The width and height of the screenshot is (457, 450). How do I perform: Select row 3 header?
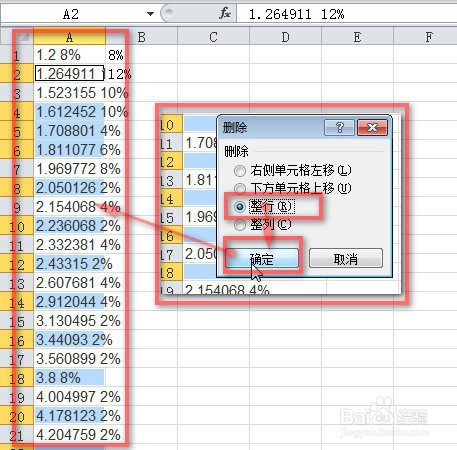coord(17,93)
